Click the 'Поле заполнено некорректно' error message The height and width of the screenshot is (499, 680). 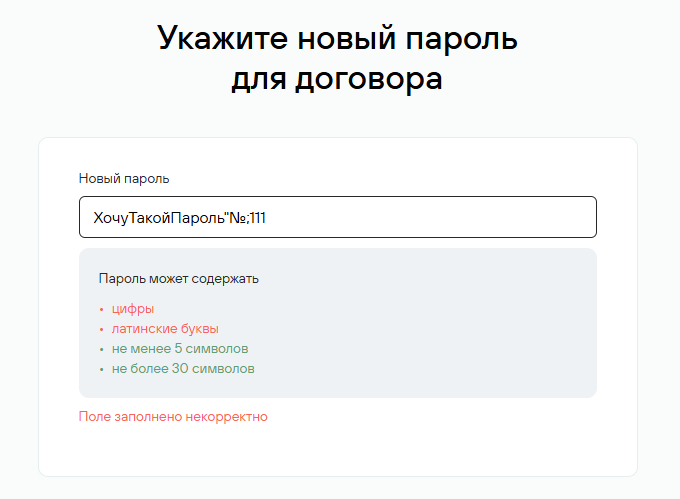point(173,417)
